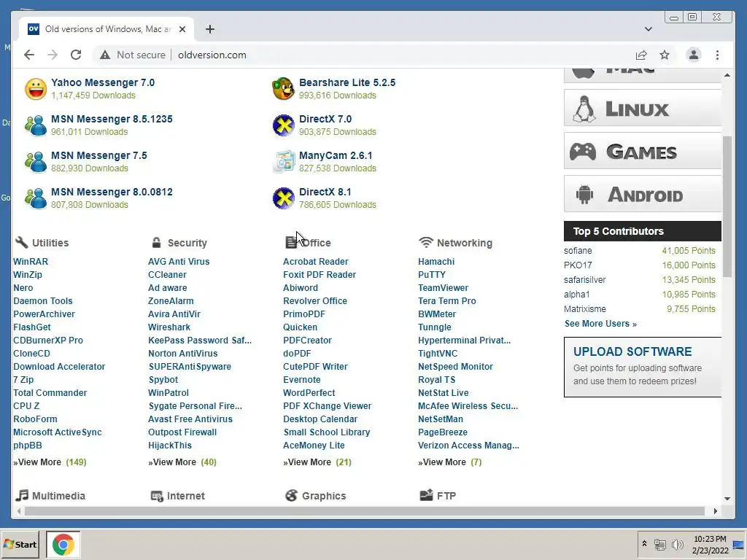Screen dimensions: 747x560
Task: Click contributor sofiane
Action: click(x=578, y=251)
